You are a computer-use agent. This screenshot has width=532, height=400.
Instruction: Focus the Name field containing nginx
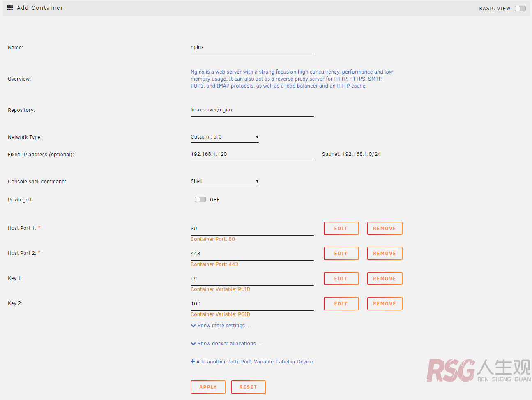(252, 48)
